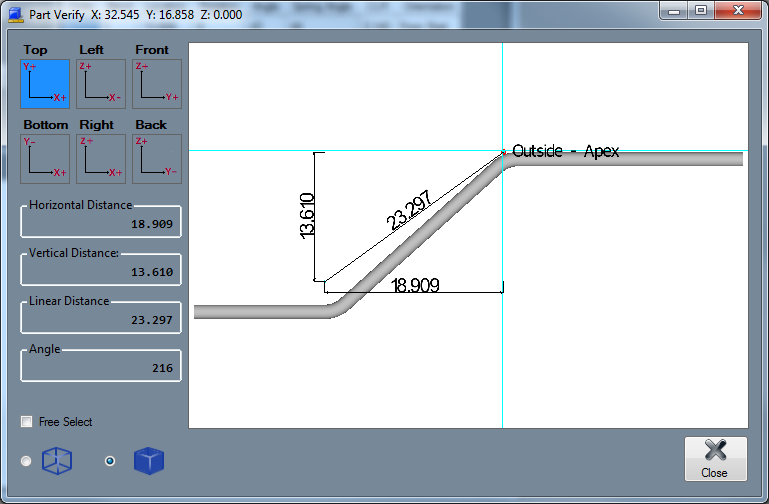Switch to the Left view icon
Screen dimensions: 769x504
click(x=101, y=84)
